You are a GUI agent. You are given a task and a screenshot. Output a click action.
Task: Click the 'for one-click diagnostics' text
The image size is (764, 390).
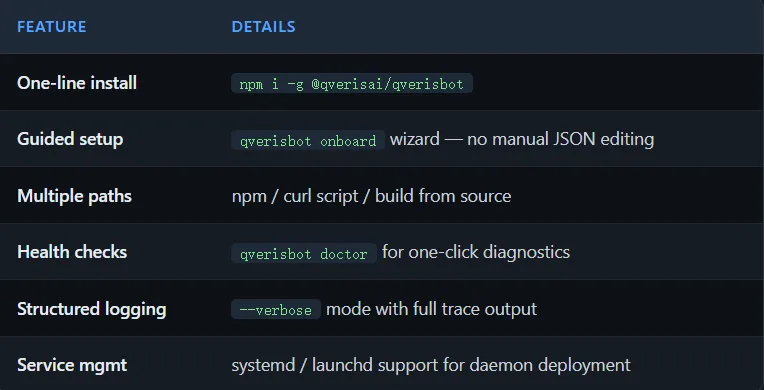(x=476, y=252)
